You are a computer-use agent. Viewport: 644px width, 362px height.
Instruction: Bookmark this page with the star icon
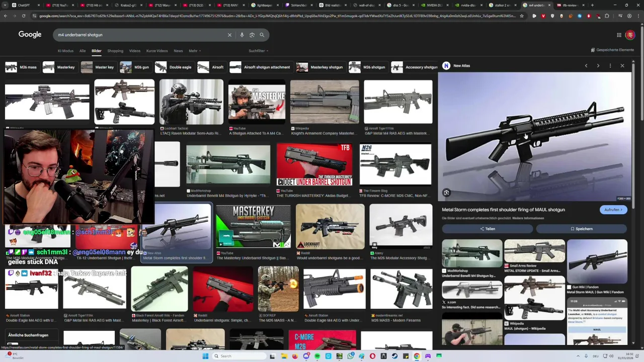click(x=522, y=16)
